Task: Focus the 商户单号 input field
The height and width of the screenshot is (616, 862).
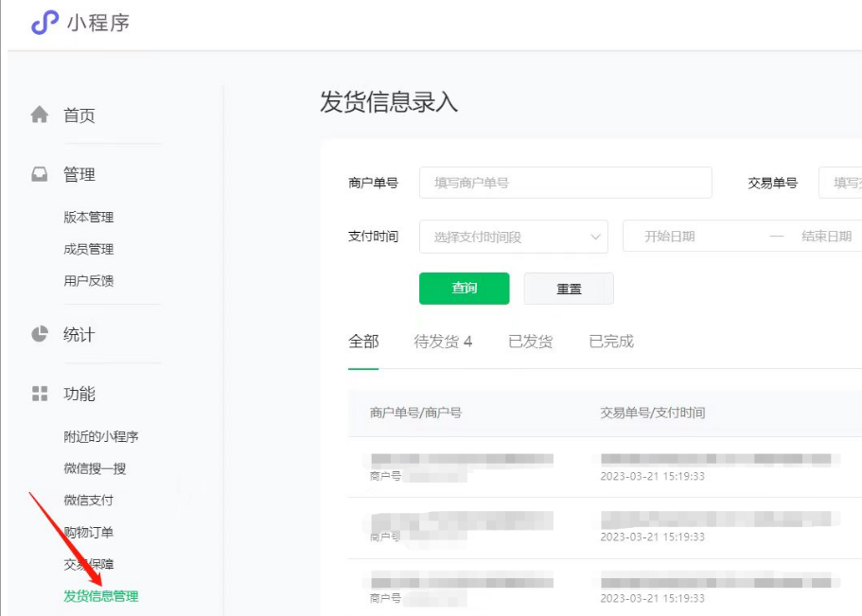Action: (x=565, y=183)
